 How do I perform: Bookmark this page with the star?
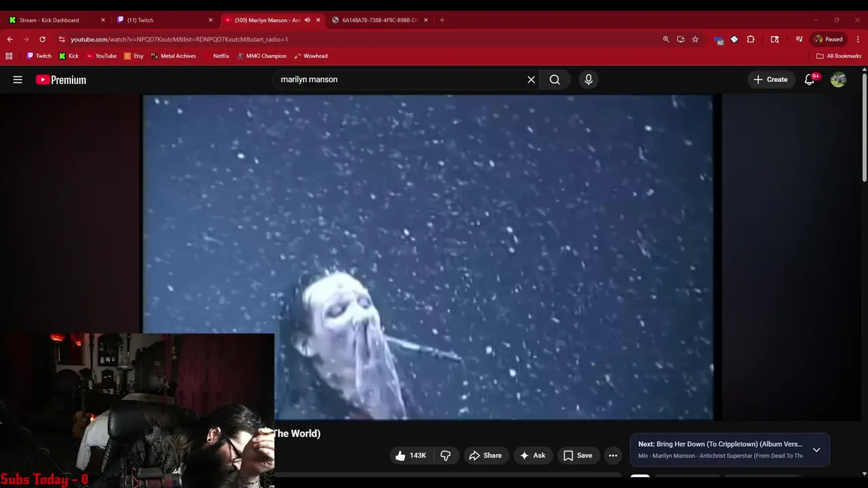695,39
